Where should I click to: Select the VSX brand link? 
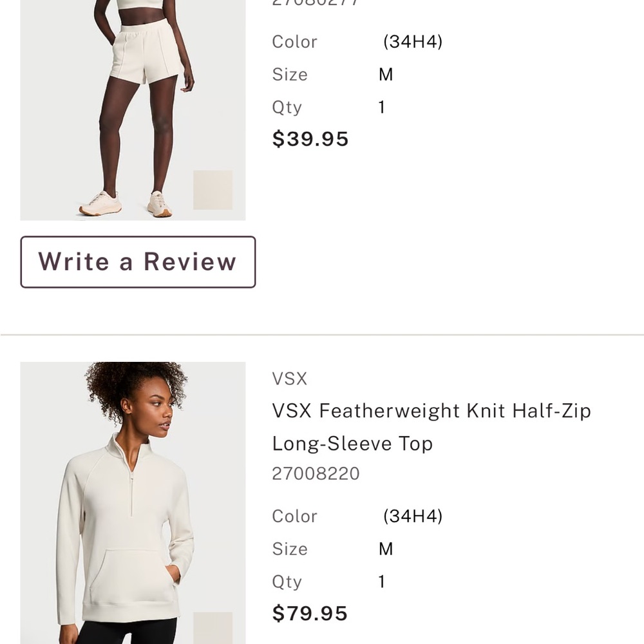pyautogui.click(x=289, y=379)
